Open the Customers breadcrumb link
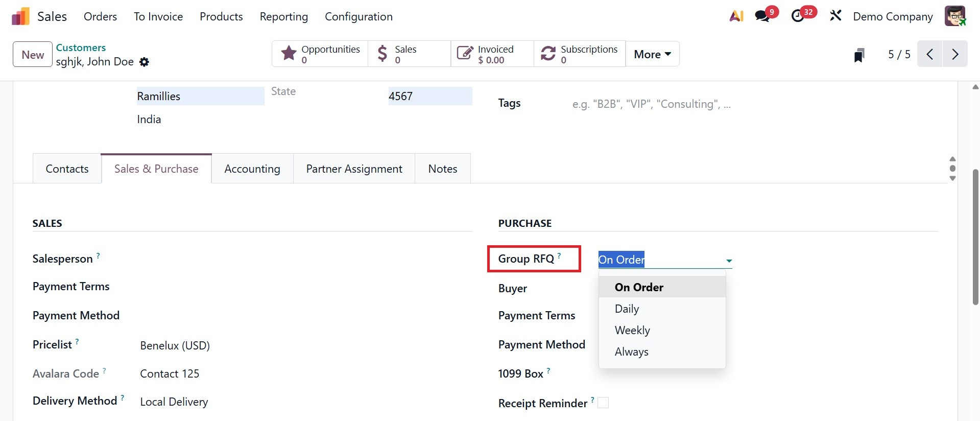The image size is (980, 421). click(x=81, y=48)
